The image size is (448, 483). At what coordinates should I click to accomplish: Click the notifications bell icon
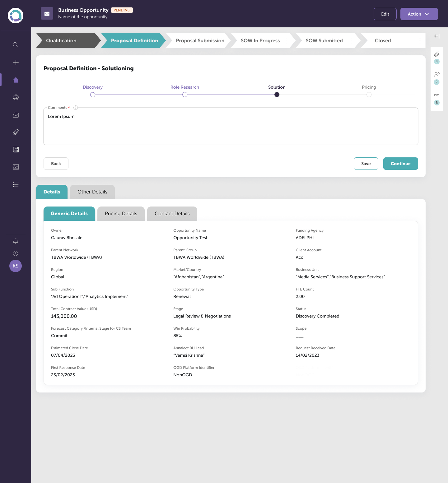coord(16,241)
